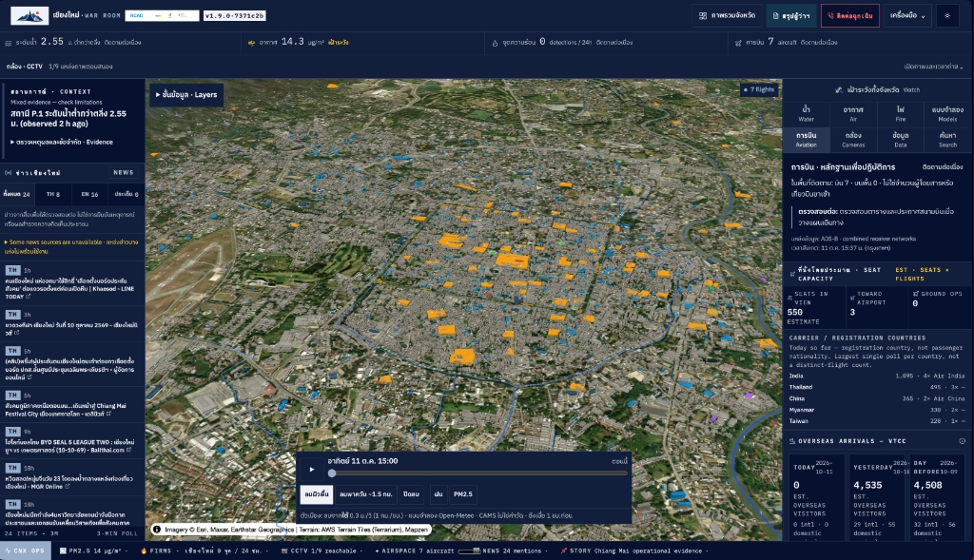Image resolution: width=974 pixels, height=560 pixels.
Task: Open the MGR Online news link
Action: tap(68, 482)
